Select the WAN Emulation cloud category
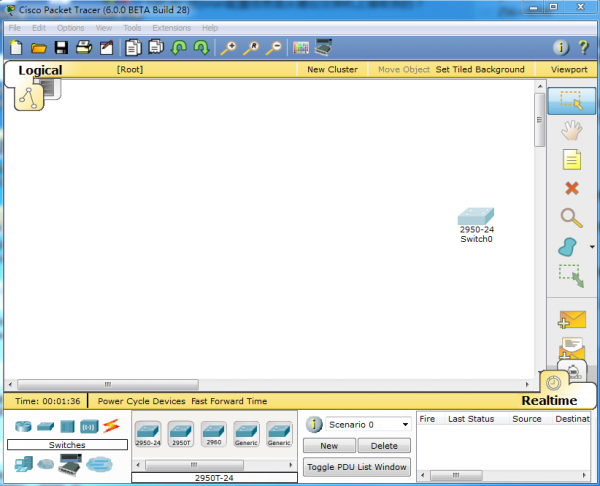Screen dimensions: 600x486 tap(46, 464)
